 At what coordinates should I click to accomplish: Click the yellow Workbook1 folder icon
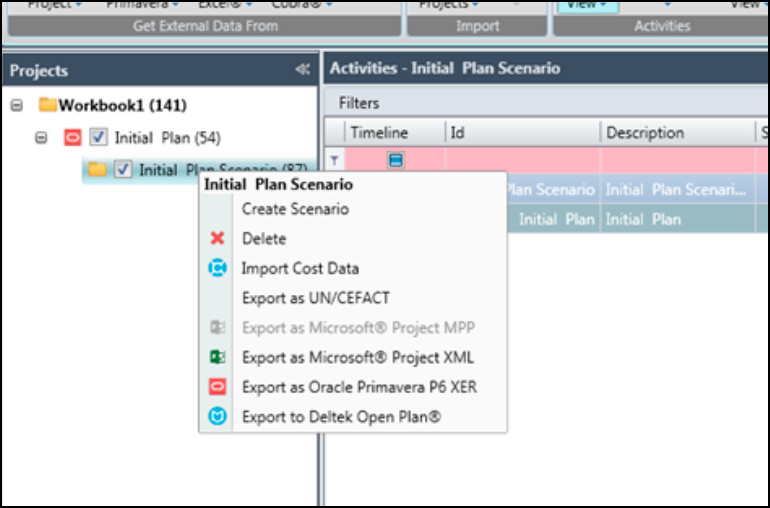(47, 105)
